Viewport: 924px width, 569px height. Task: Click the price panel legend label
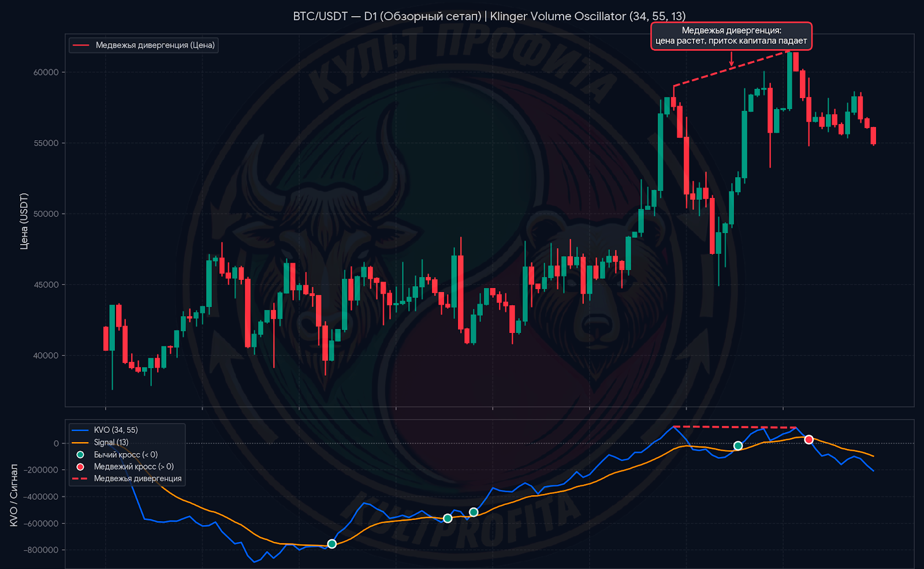155,45
